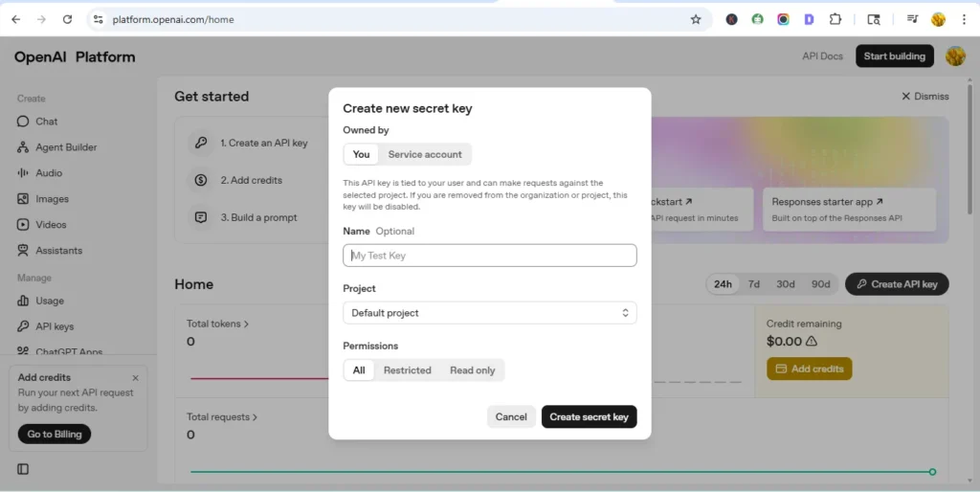Click the Create API key button
This screenshot has width=980, height=492.
[x=897, y=284]
